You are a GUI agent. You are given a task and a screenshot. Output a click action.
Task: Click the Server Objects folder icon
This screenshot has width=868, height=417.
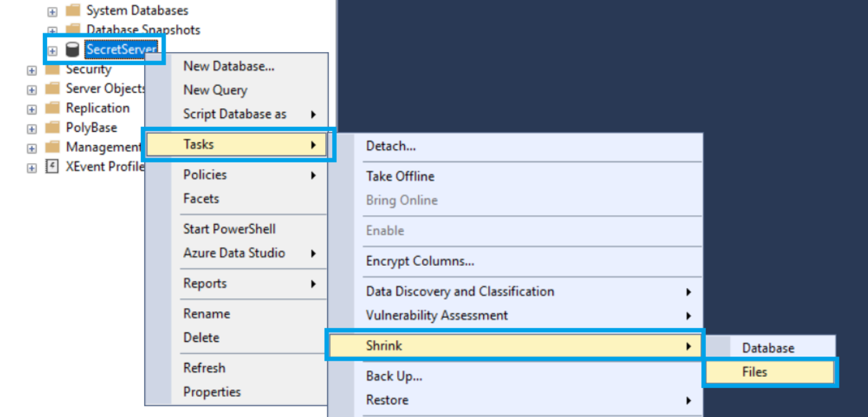52,89
